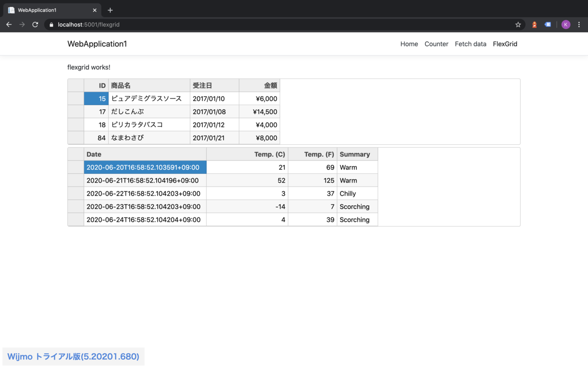
Task: Click the localhost:5001/flexgrid address bar
Action: click(284, 25)
